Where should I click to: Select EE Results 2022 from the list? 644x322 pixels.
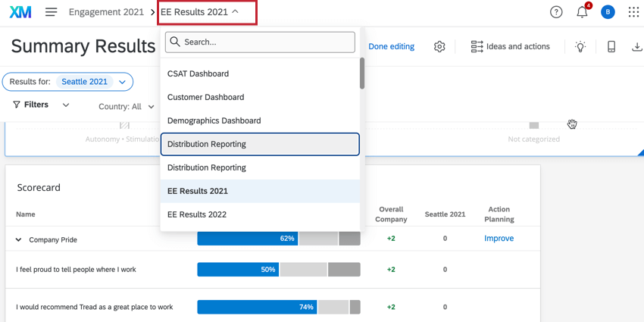coord(197,214)
